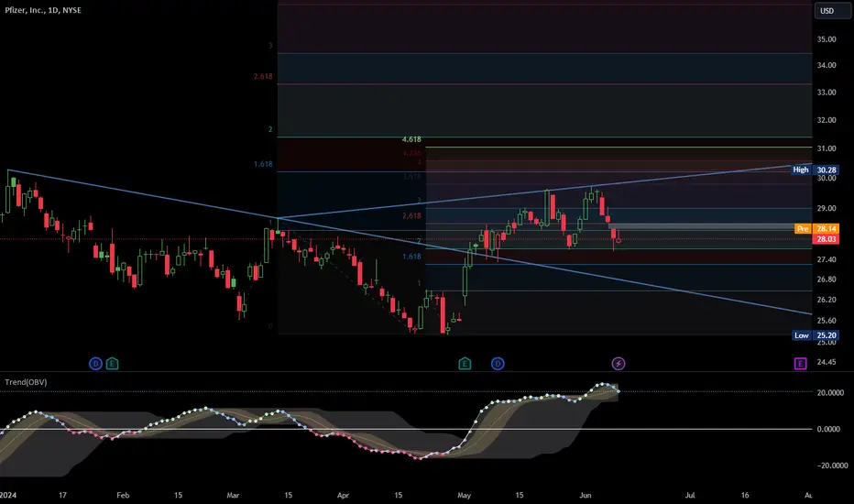This screenshot has width=854, height=504.
Task: Click the 31.00 price axis value
Action: pos(827,148)
